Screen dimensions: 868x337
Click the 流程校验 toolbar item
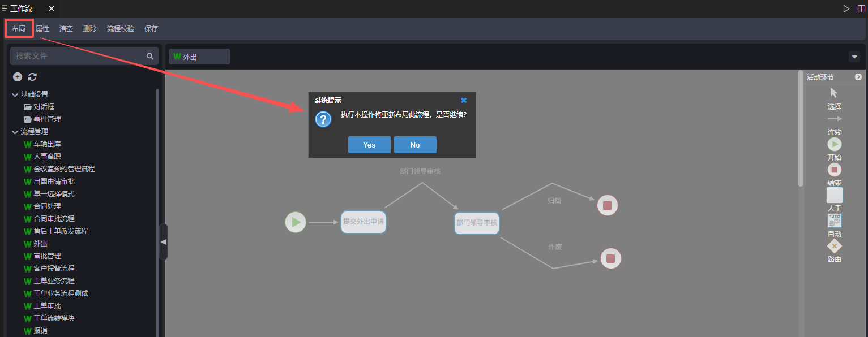coord(121,29)
